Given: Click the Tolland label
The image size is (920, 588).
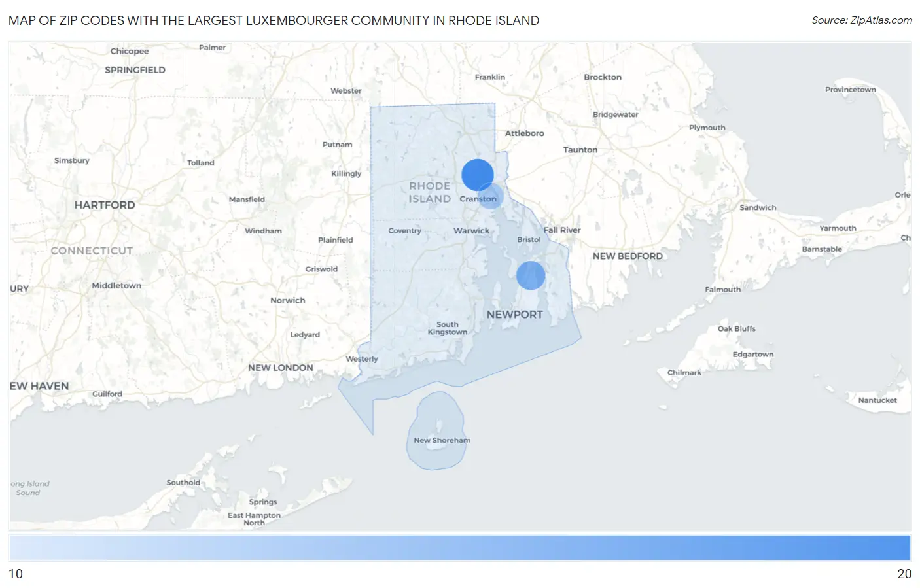Looking at the screenshot, I should click(x=201, y=163).
